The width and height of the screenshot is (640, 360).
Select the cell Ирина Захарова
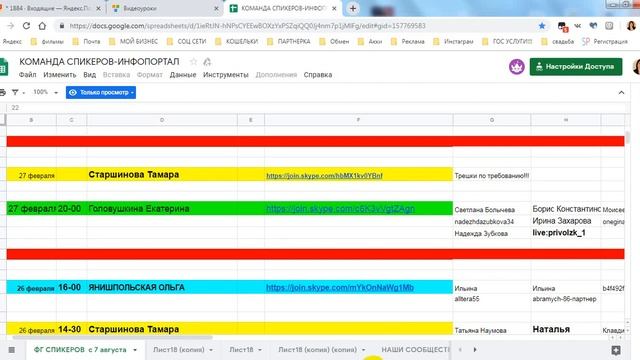(x=566, y=221)
